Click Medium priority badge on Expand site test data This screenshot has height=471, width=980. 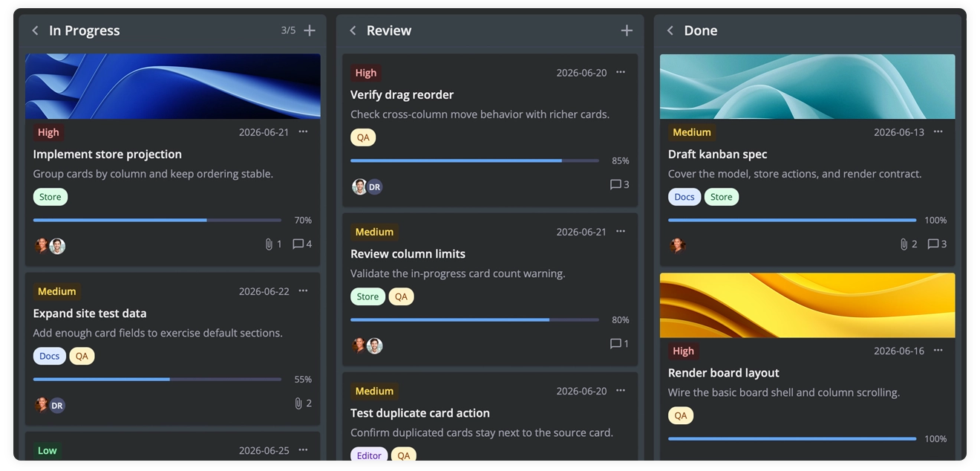[x=57, y=291]
